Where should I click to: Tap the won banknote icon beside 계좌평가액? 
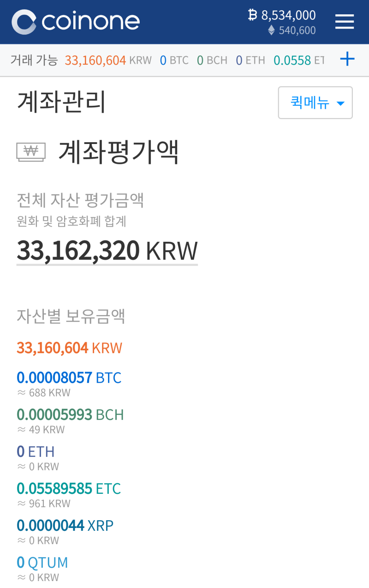(x=31, y=152)
